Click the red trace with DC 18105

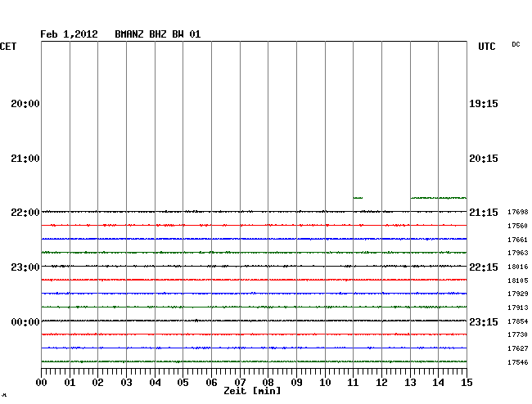click(254, 280)
